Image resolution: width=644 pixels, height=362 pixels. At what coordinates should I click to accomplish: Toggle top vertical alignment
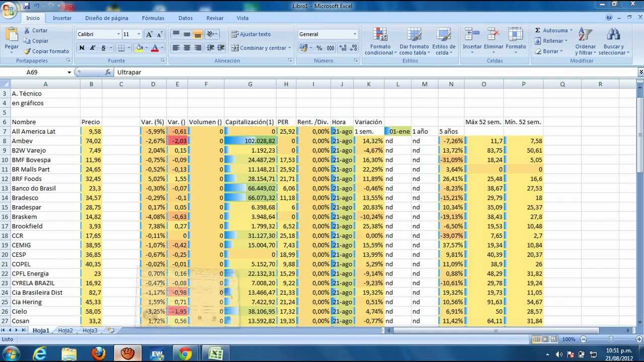coord(176,34)
